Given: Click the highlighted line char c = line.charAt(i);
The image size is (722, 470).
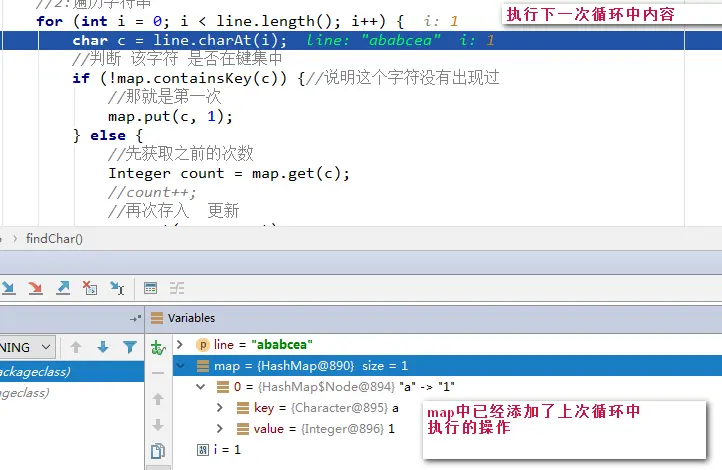Looking at the screenshot, I should [x=180, y=41].
